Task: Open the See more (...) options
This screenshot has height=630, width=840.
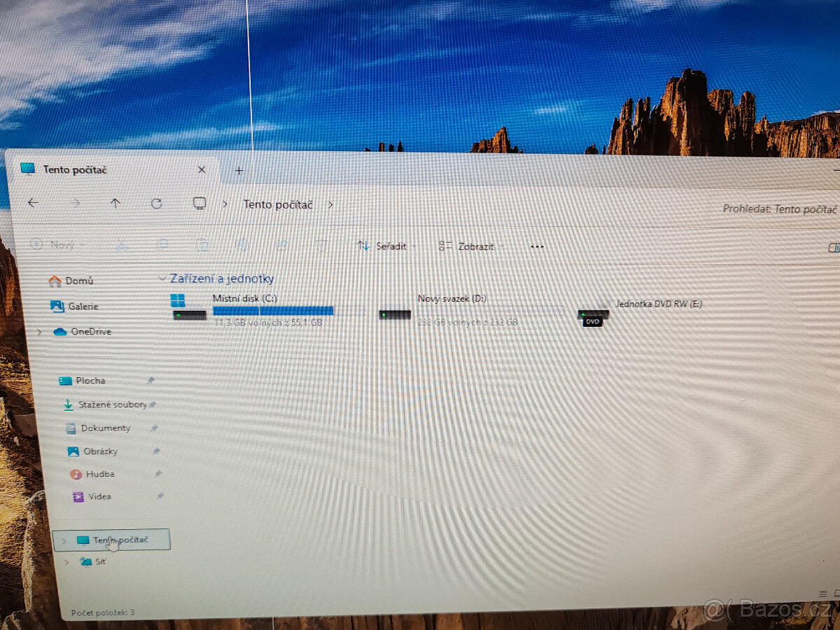Action: (x=537, y=246)
